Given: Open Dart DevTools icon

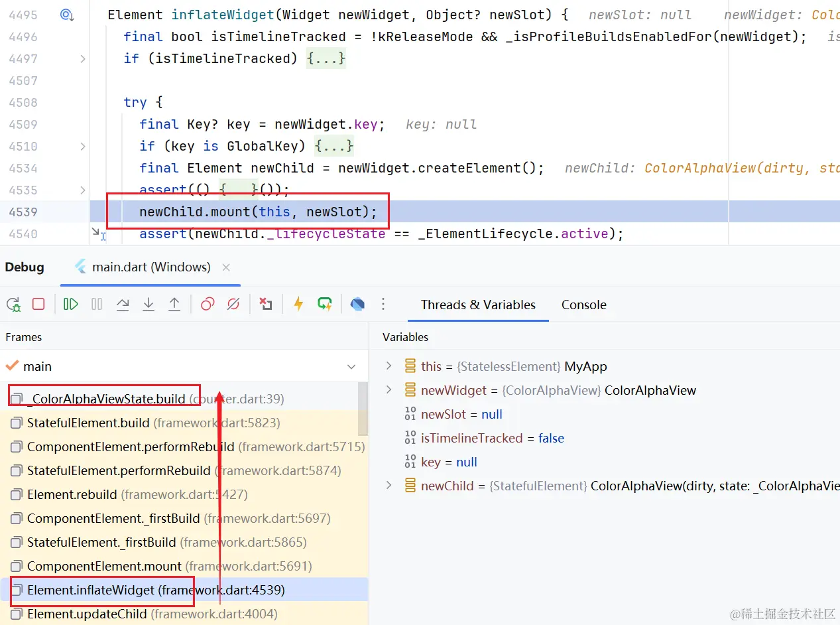Looking at the screenshot, I should tap(357, 304).
